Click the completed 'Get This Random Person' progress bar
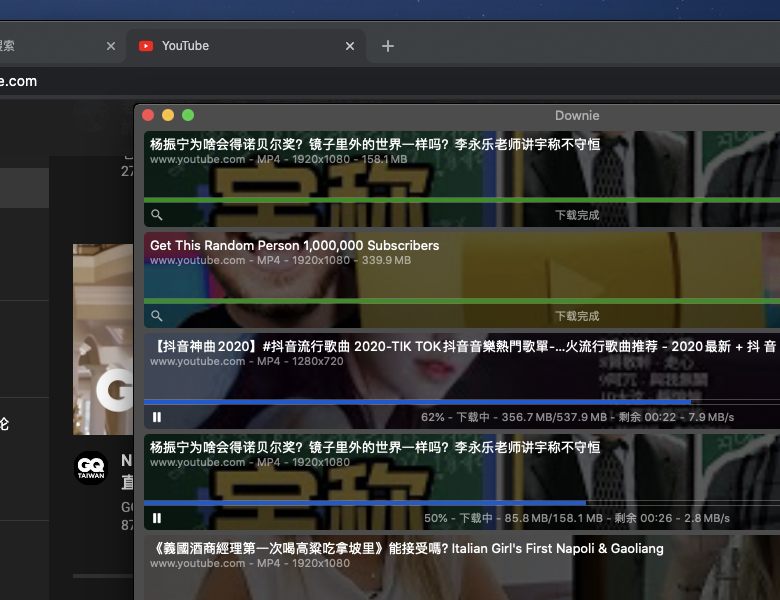The image size is (780, 600). pos(462,301)
